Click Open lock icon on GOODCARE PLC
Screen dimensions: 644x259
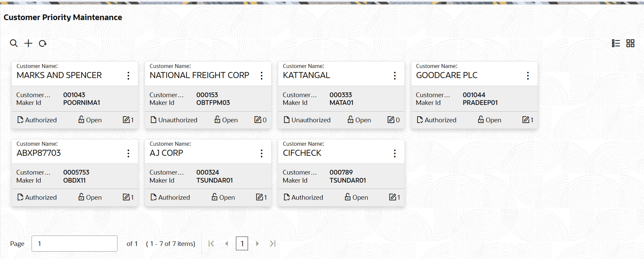pyautogui.click(x=481, y=119)
